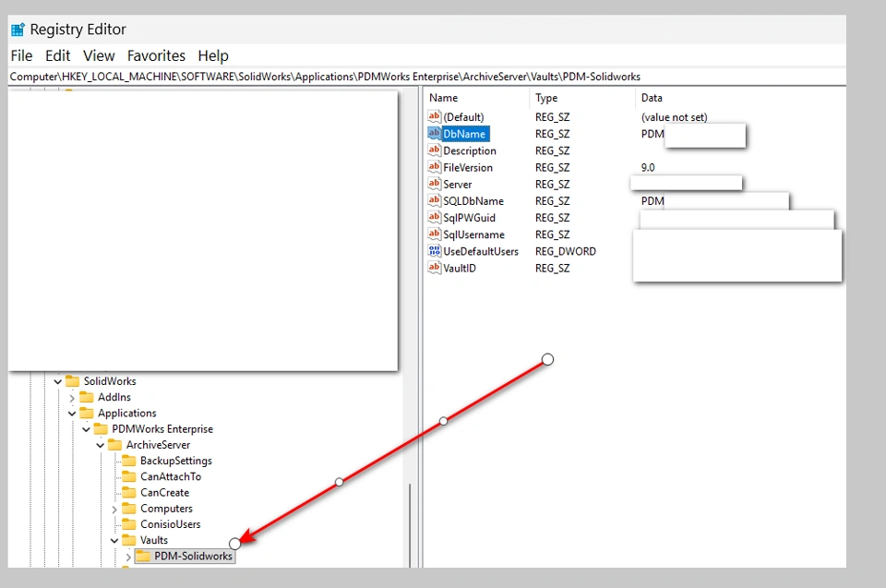Select the DbName string value icon

coord(434,134)
